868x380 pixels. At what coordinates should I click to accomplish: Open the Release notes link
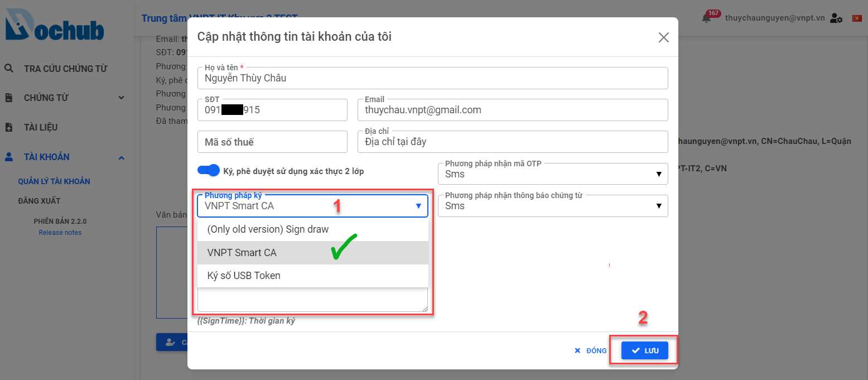coord(60,233)
